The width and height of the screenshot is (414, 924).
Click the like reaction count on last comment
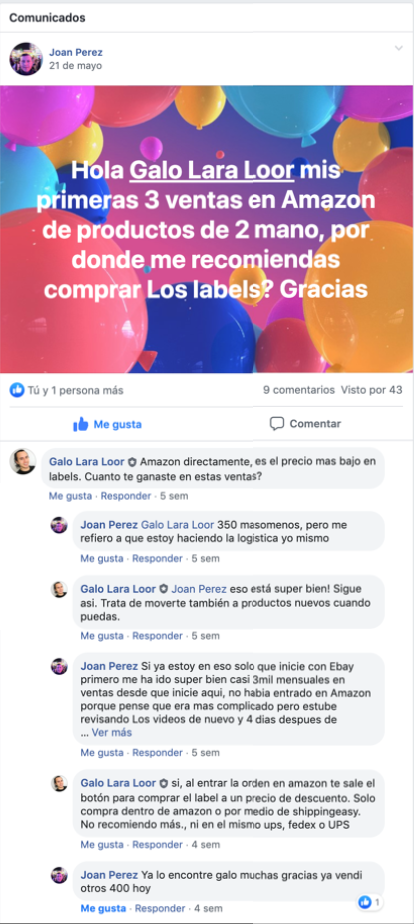(370, 902)
